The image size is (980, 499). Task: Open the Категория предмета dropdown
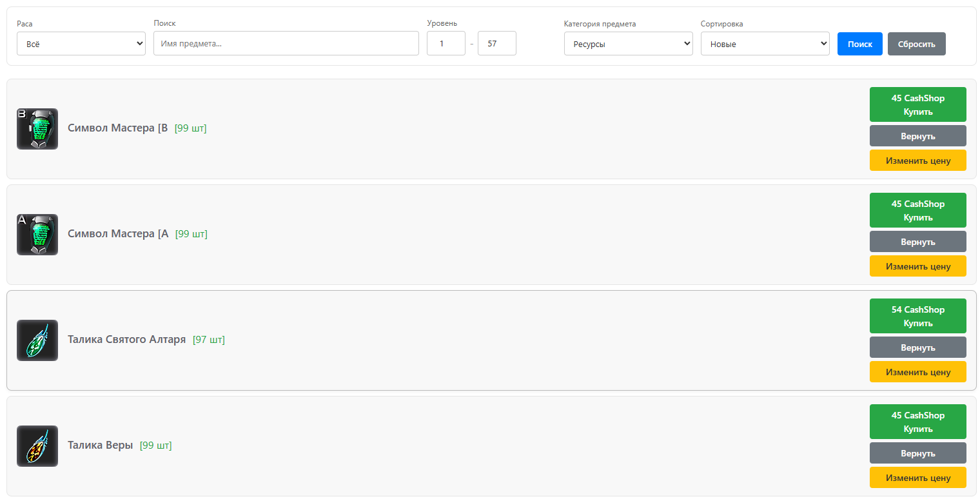(629, 44)
